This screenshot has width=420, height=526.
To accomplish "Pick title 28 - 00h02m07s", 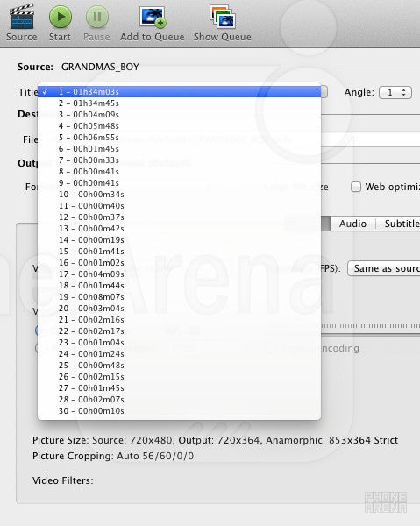I will tap(180, 400).
